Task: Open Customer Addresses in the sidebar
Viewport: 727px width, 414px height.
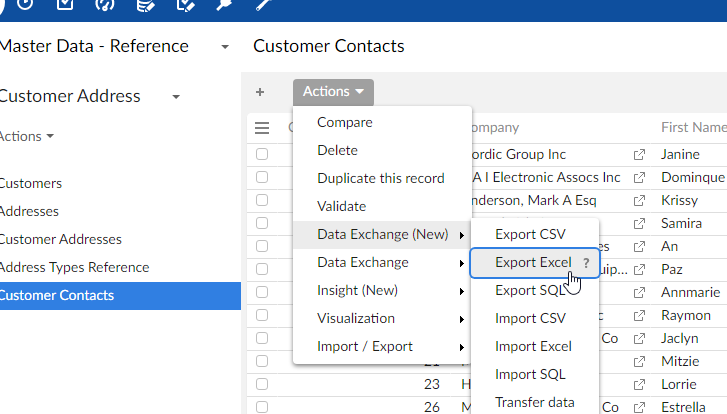Action: click(60, 240)
